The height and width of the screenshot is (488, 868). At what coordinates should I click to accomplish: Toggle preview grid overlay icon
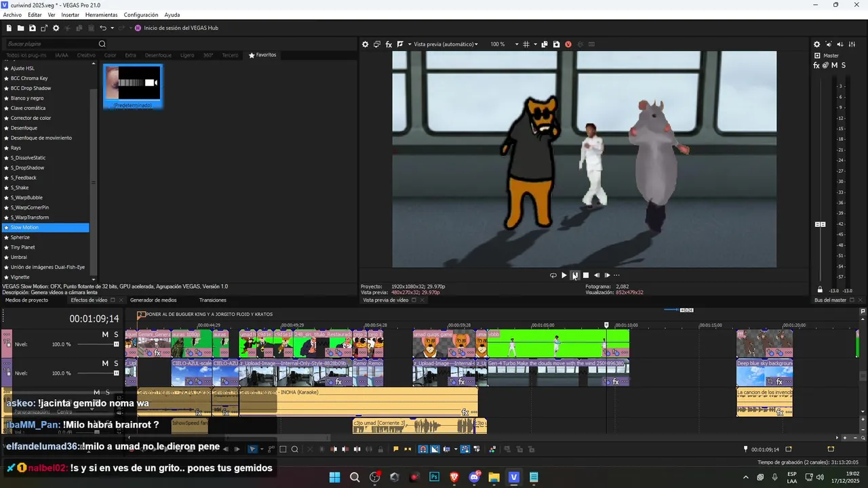coord(526,44)
